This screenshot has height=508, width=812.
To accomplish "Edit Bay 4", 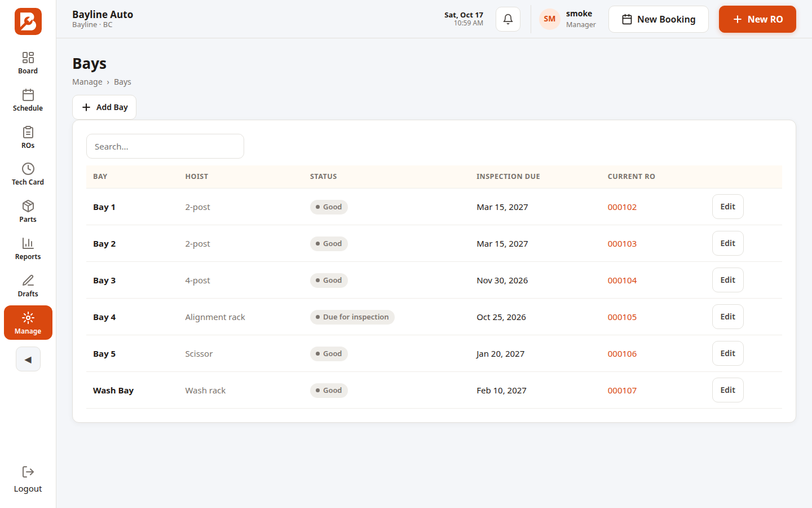I will click(x=728, y=317).
